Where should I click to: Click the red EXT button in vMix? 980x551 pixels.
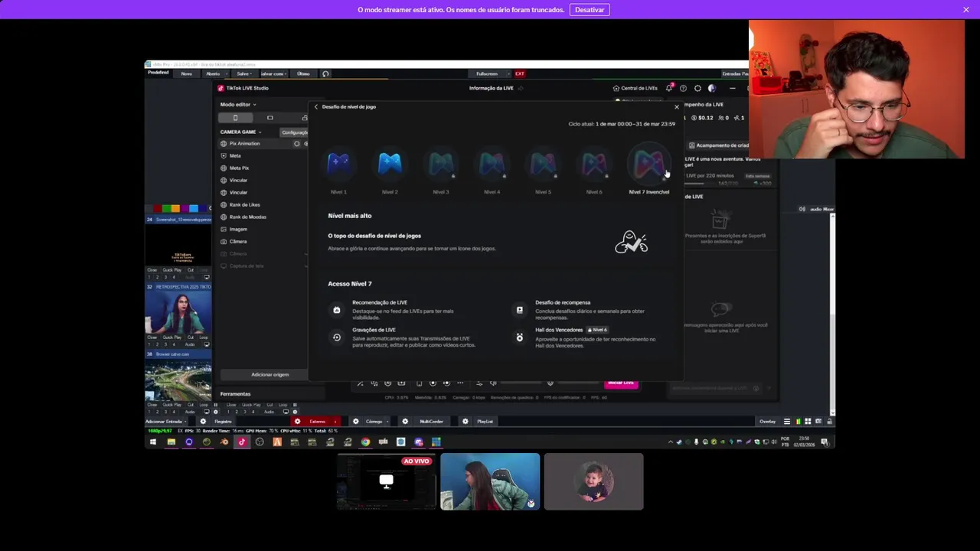point(520,73)
